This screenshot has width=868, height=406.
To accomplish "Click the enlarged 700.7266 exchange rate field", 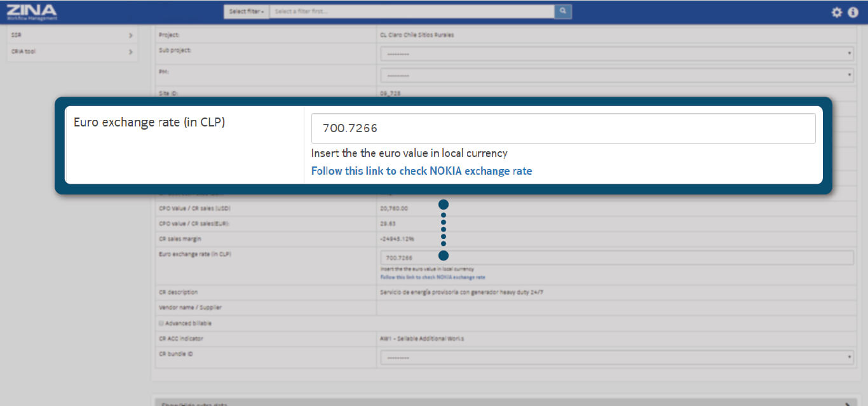I will [x=563, y=128].
